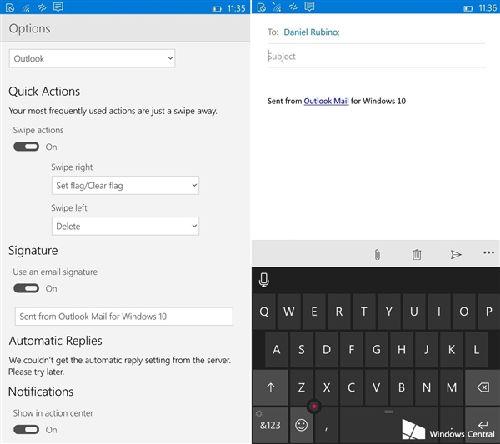Tap the shift arrow key

270,387
